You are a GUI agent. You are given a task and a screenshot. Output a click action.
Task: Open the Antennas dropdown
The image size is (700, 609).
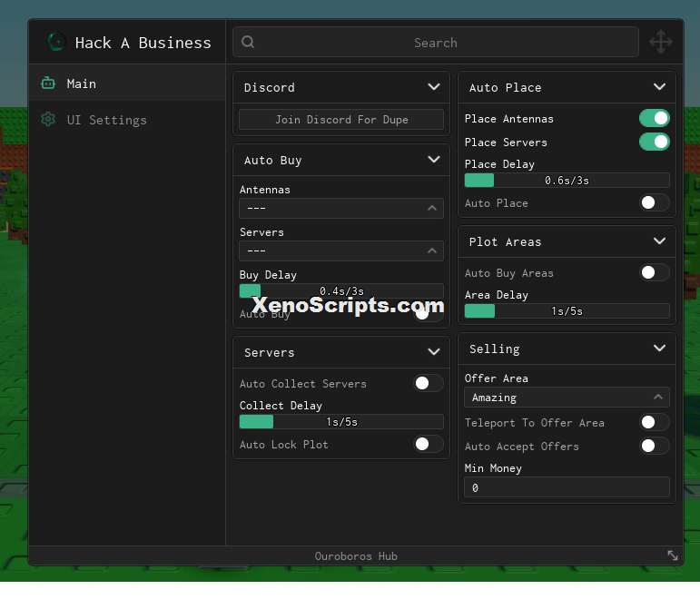[341, 209]
